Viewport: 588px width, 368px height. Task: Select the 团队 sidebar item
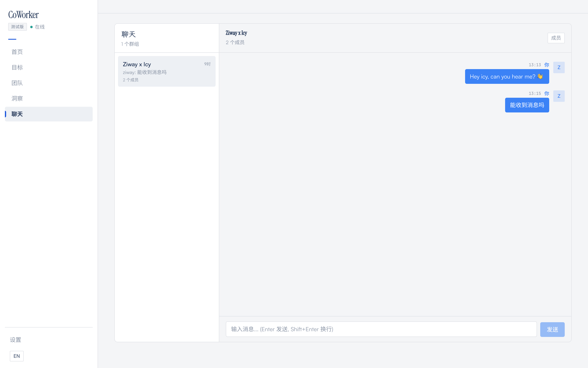[49, 83]
